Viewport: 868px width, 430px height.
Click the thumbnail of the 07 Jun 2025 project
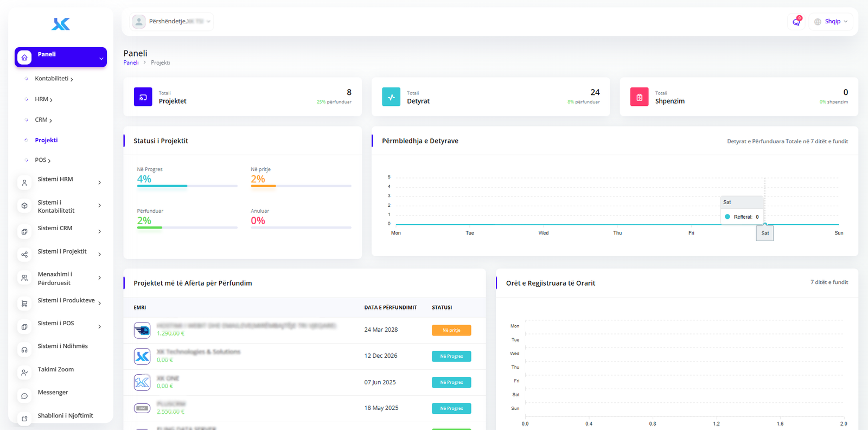[x=142, y=382]
